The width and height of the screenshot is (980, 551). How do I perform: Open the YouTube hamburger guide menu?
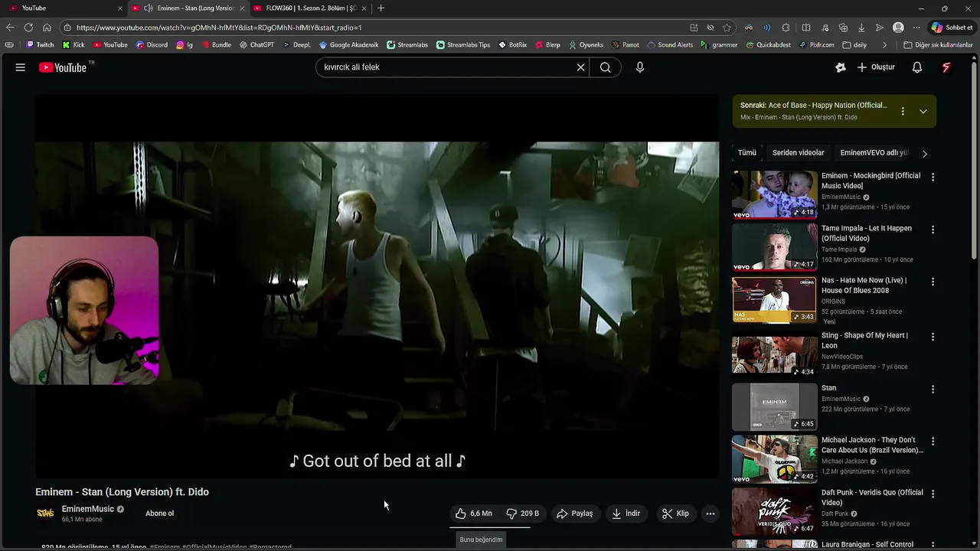(21, 67)
